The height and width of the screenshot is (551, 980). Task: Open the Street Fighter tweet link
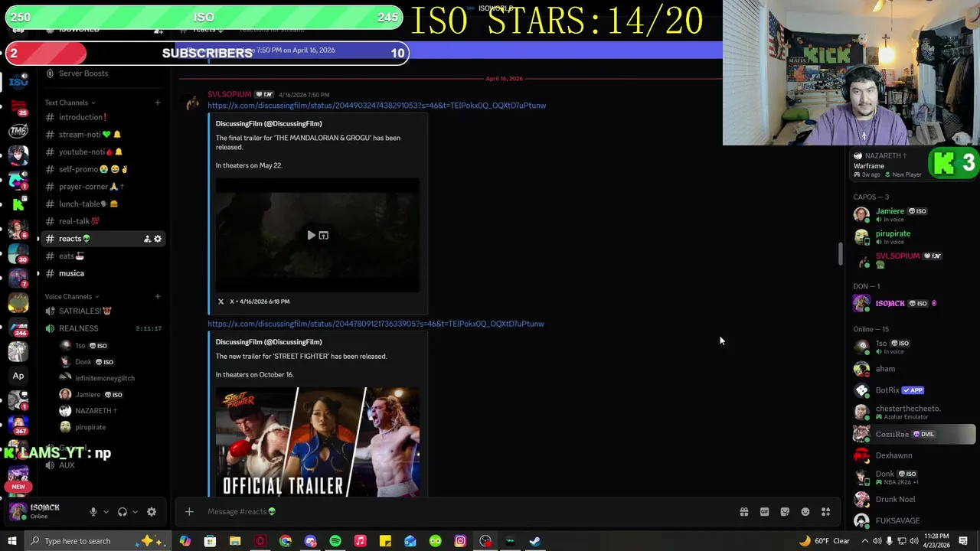[x=376, y=324]
